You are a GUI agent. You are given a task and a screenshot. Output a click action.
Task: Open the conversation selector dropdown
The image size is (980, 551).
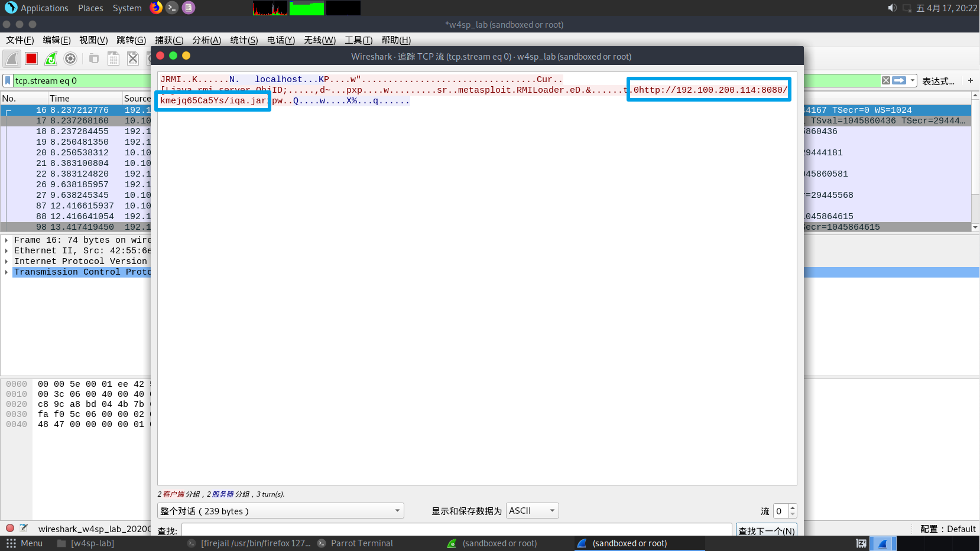pos(281,511)
